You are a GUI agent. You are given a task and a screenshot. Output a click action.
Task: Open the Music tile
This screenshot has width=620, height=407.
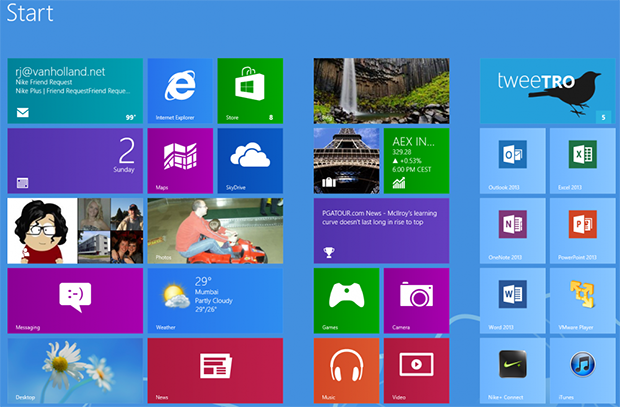coord(346,371)
